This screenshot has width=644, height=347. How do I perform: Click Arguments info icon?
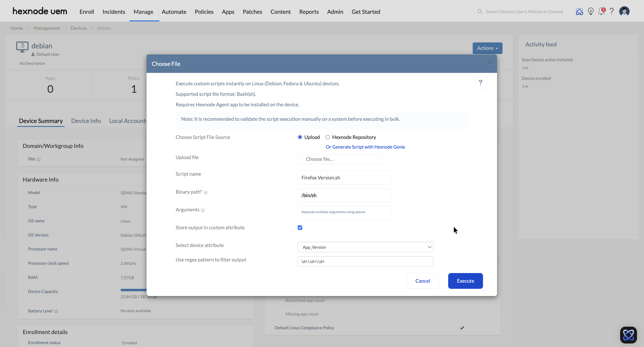tap(203, 210)
